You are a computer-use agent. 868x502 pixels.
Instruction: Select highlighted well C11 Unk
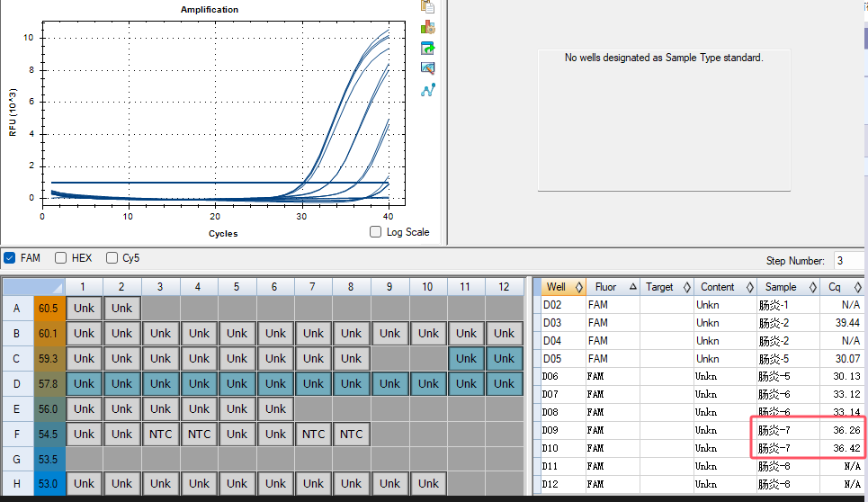coord(466,359)
